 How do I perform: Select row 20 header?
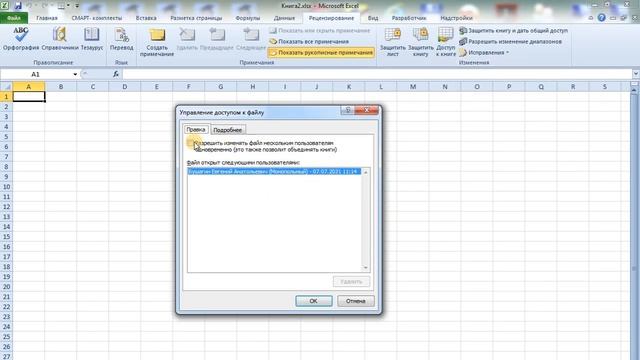click(x=6, y=287)
